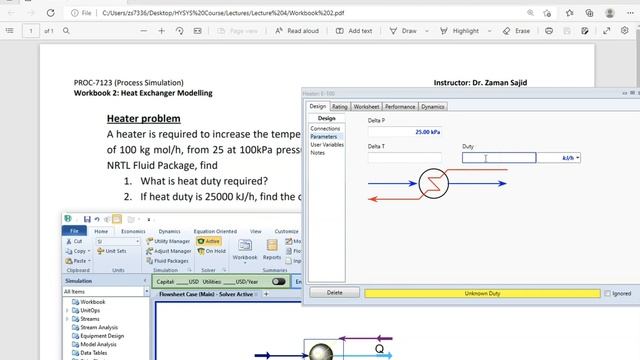The width and height of the screenshot is (640, 360).
Task: Click the HYSYS save icon
Action: pos(87,219)
